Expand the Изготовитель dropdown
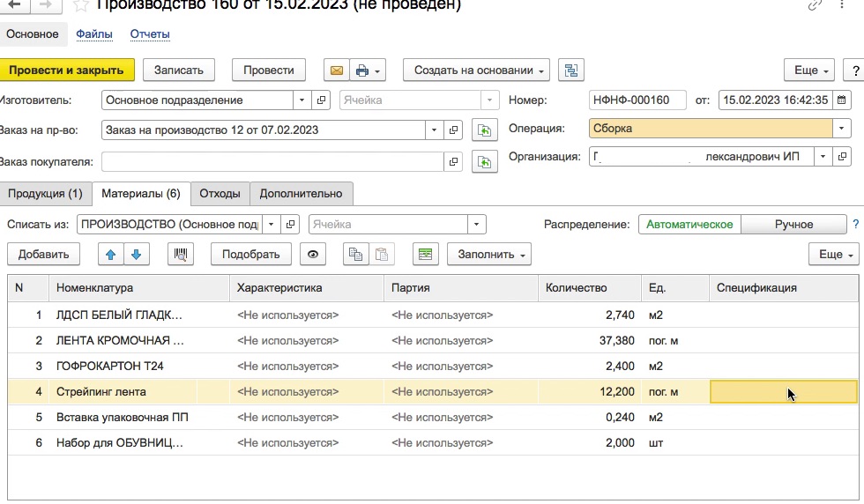 coord(302,100)
